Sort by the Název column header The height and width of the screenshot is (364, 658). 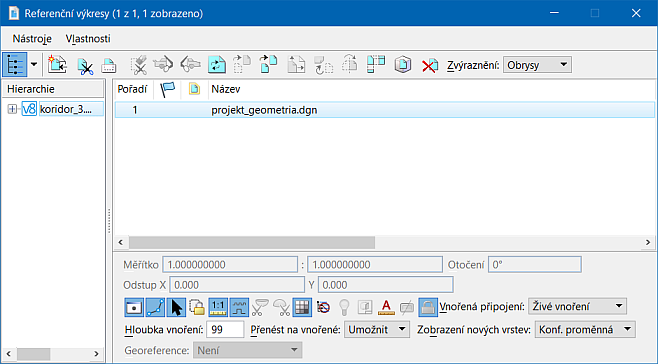tap(226, 89)
